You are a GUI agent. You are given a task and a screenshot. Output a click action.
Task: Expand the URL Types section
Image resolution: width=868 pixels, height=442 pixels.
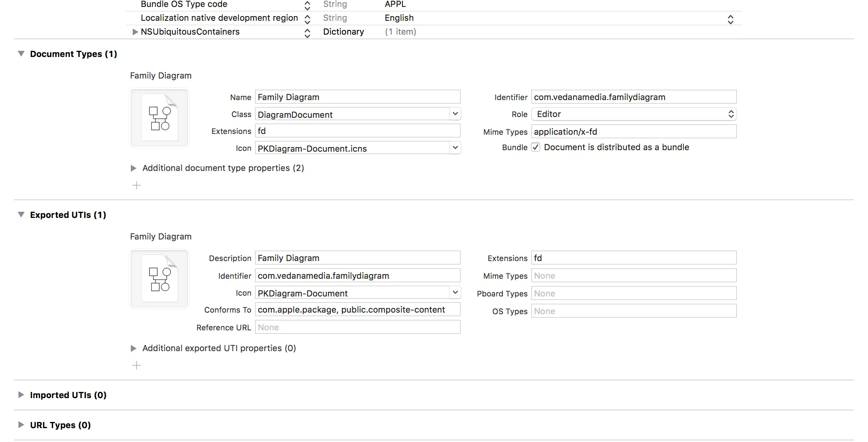point(21,425)
